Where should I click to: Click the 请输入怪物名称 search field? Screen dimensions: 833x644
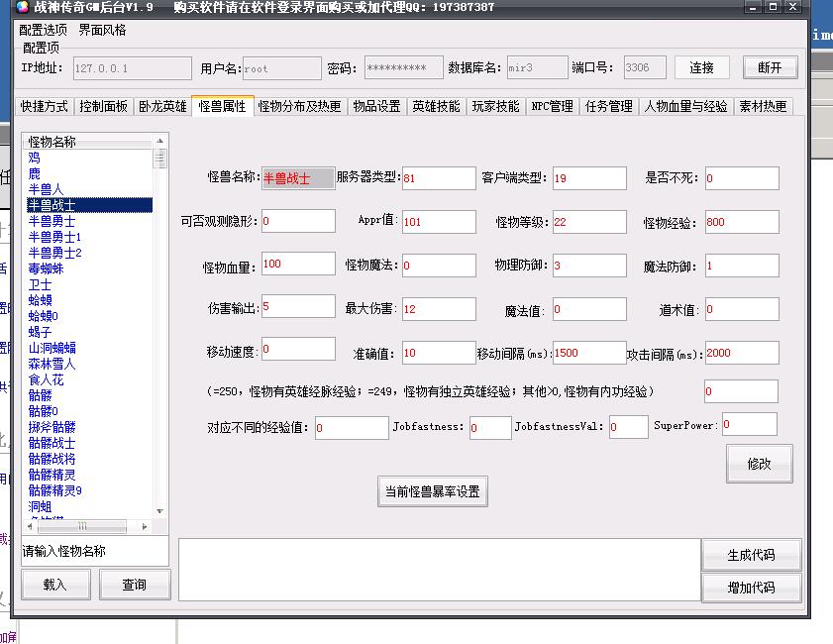click(95, 551)
